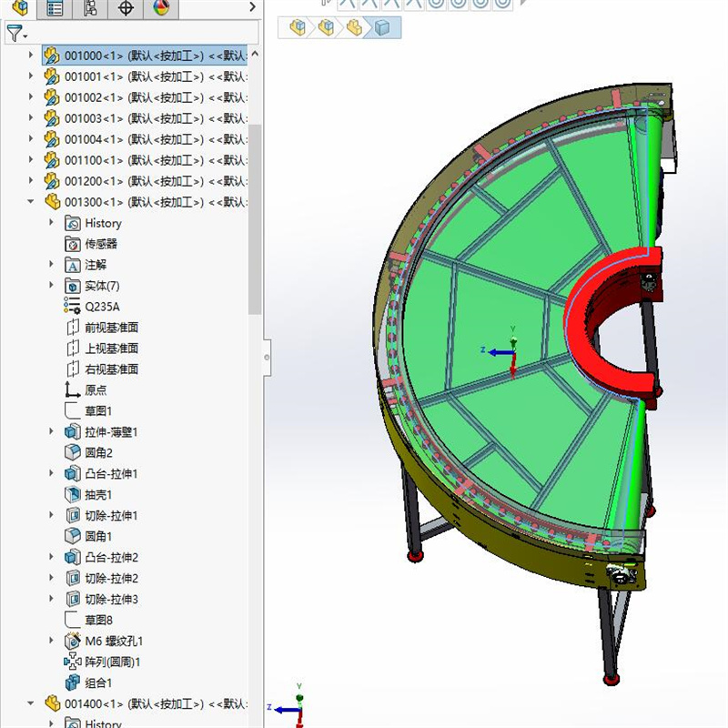Click the 原点 origin icon in the tree
This screenshot has width=728, height=728.
[x=71, y=389]
